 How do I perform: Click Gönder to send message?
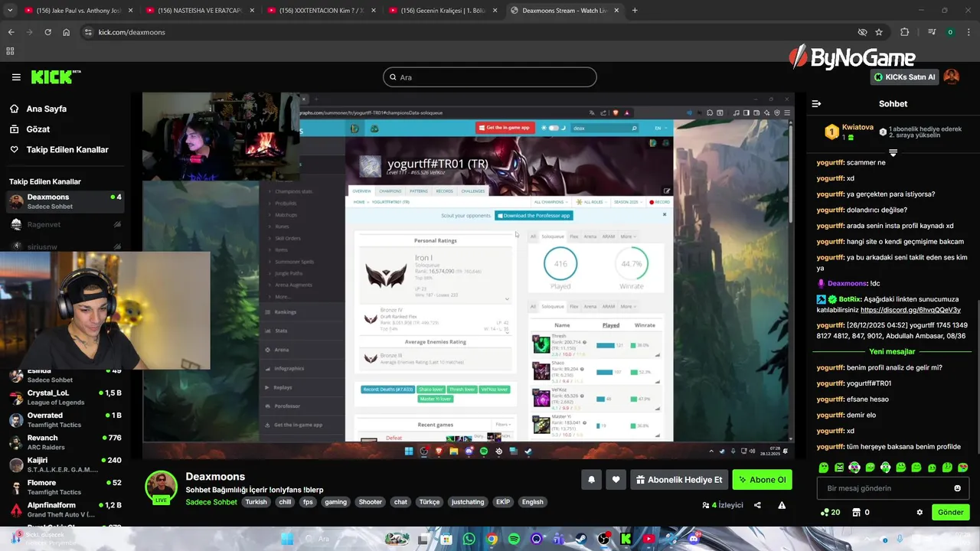pyautogui.click(x=950, y=512)
